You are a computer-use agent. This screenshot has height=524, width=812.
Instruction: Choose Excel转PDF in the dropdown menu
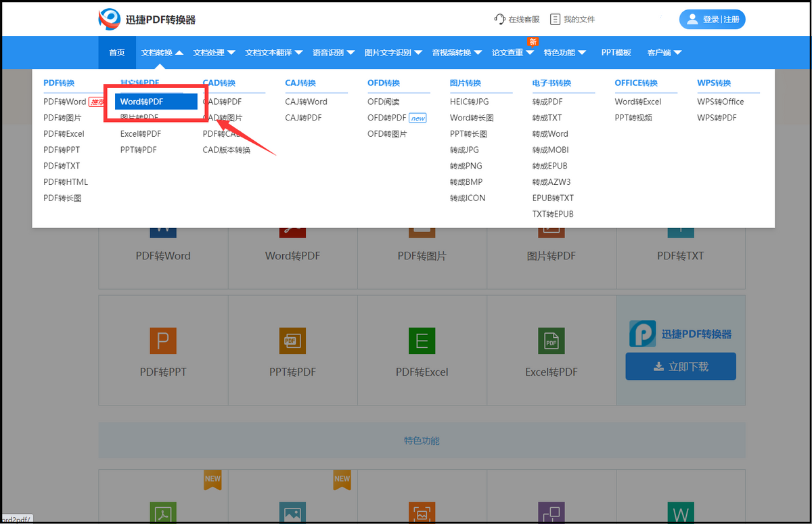(141, 134)
